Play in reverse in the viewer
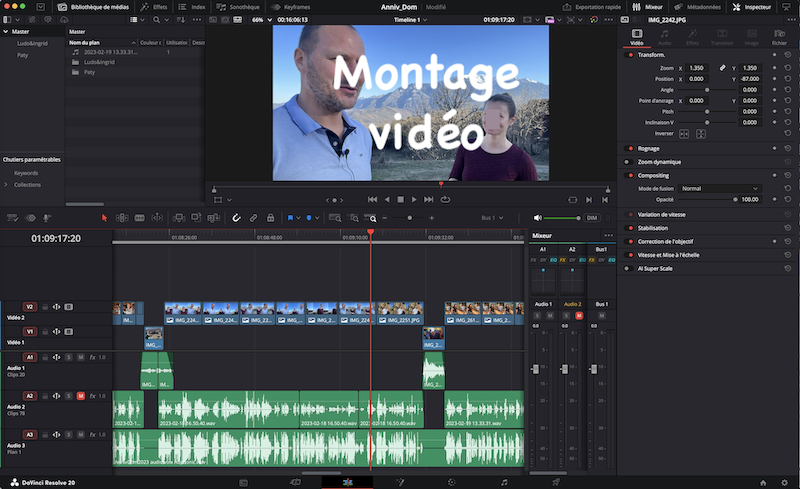 click(387, 200)
